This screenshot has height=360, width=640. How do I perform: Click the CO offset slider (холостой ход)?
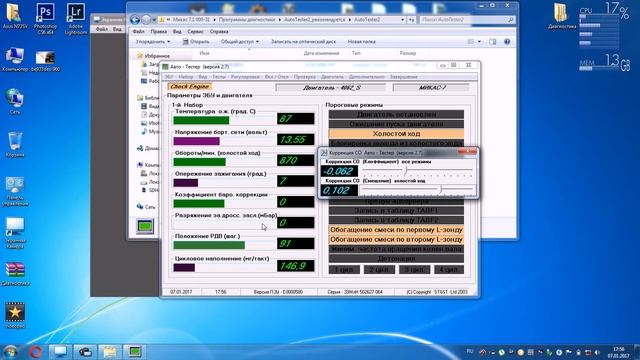417,189
